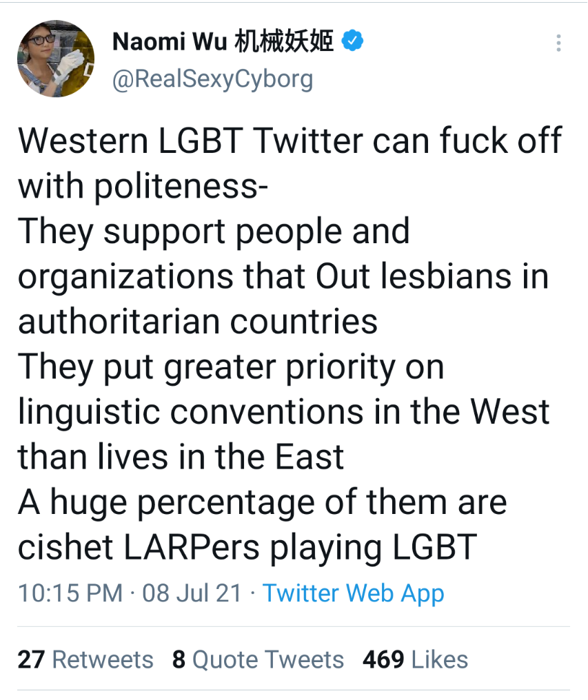Click the final line "cishet LARPers playing LGBT"

(x=247, y=548)
